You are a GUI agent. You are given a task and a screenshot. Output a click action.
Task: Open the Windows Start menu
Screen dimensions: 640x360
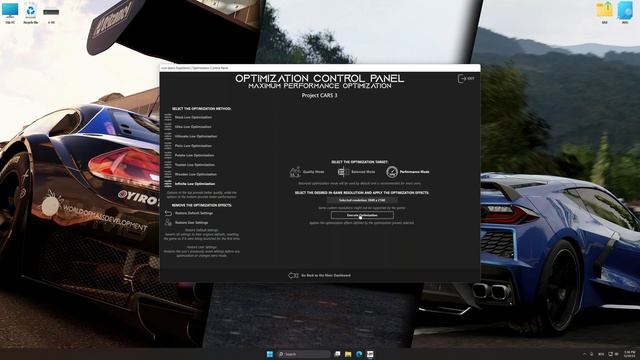click(270, 354)
